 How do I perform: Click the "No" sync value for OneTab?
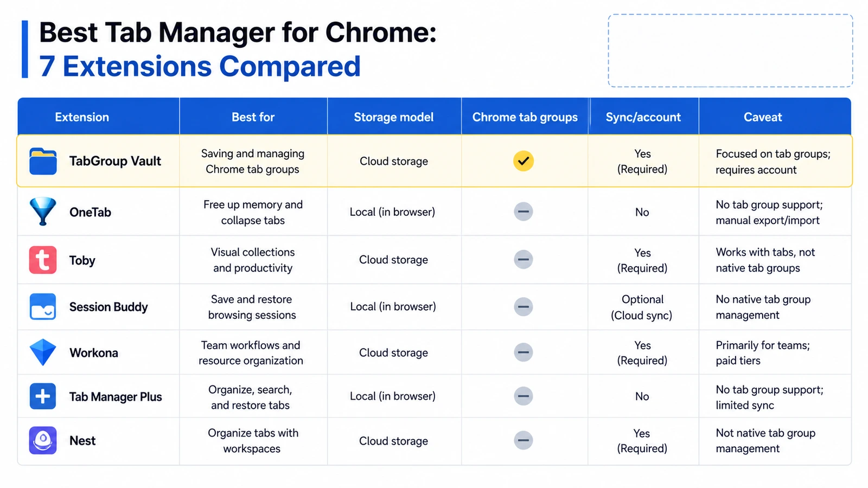tap(642, 212)
